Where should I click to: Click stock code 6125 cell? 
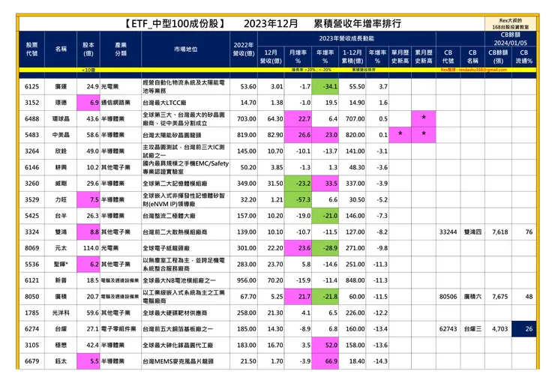tap(31, 87)
